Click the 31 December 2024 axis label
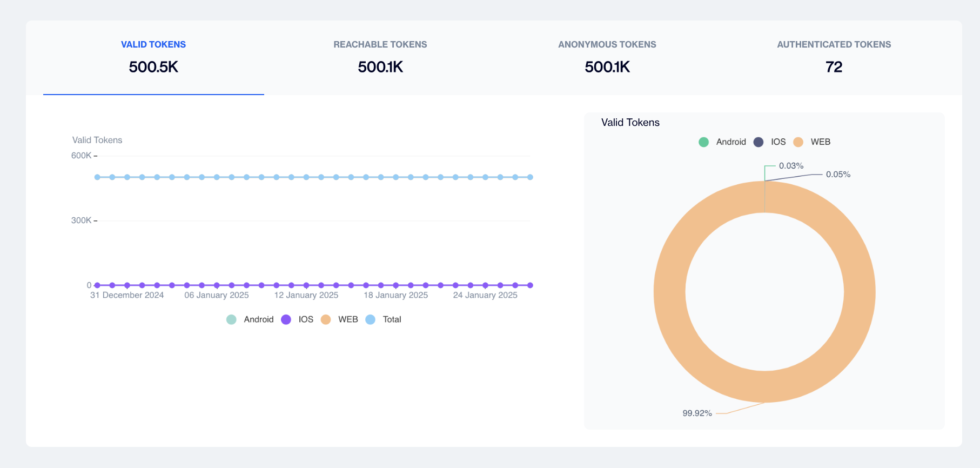The width and height of the screenshot is (980, 468). tap(127, 295)
